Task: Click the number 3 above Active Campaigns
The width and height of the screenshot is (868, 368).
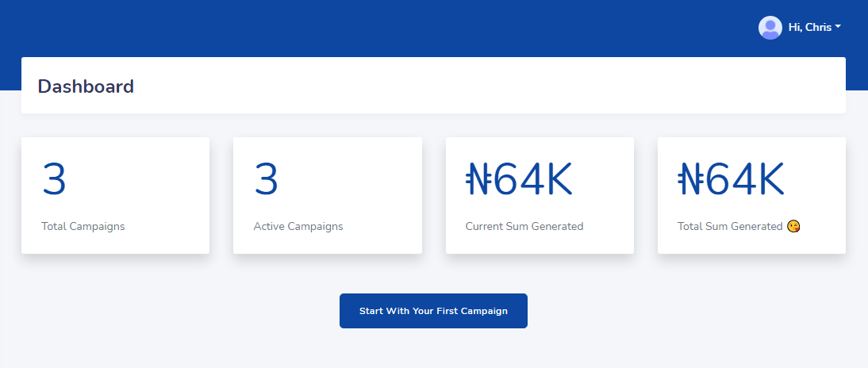Action: tap(267, 180)
